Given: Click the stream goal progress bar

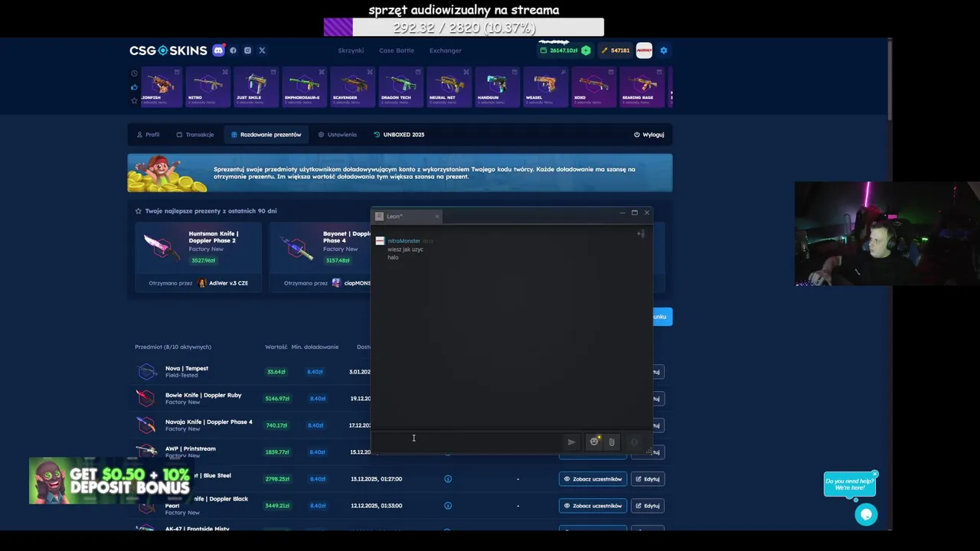Looking at the screenshot, I should (463, 28).
